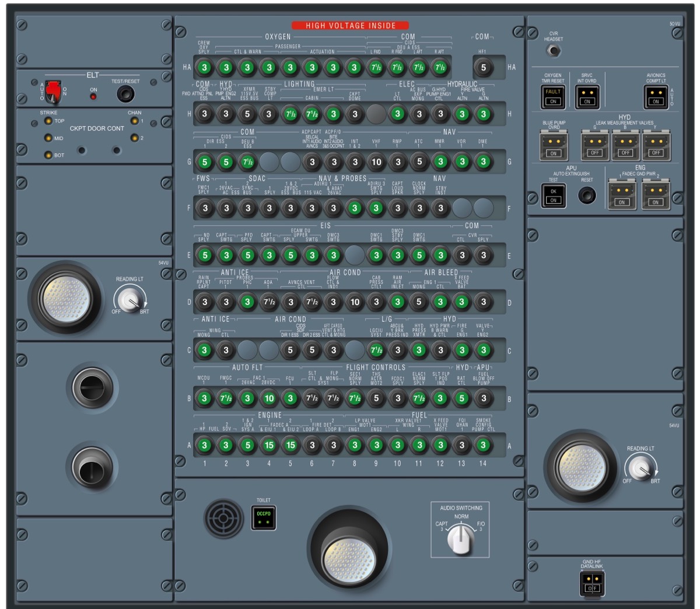Toggle HYD leak measurement valve G
Screen dimensions: 700x609
tap(594, 146)
